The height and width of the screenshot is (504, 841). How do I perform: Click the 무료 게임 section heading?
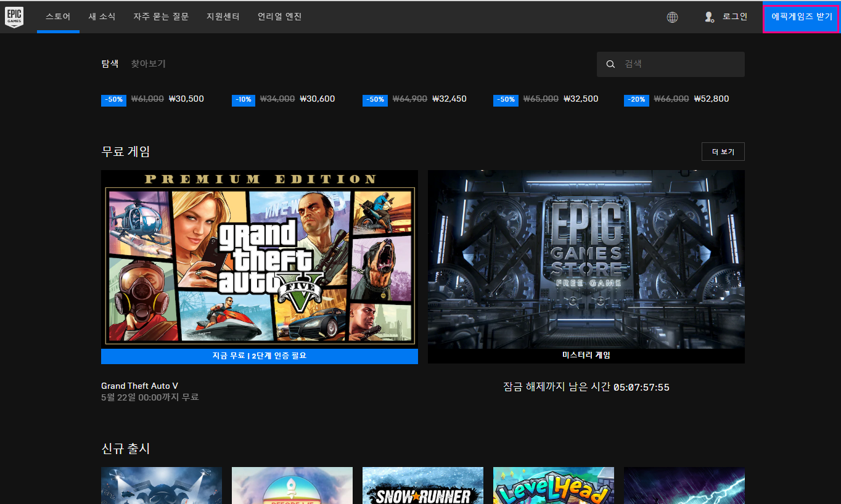point(126,152)
